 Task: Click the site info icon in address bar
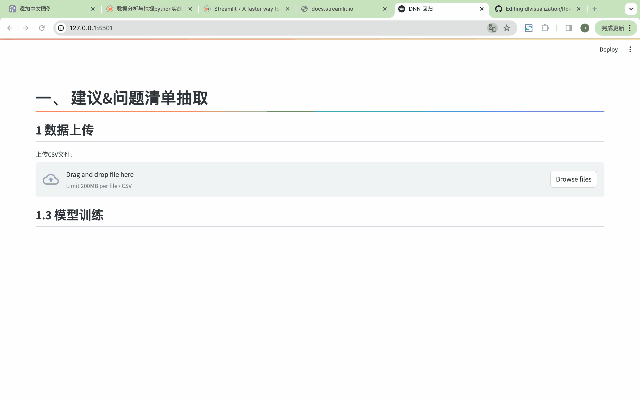61,28
